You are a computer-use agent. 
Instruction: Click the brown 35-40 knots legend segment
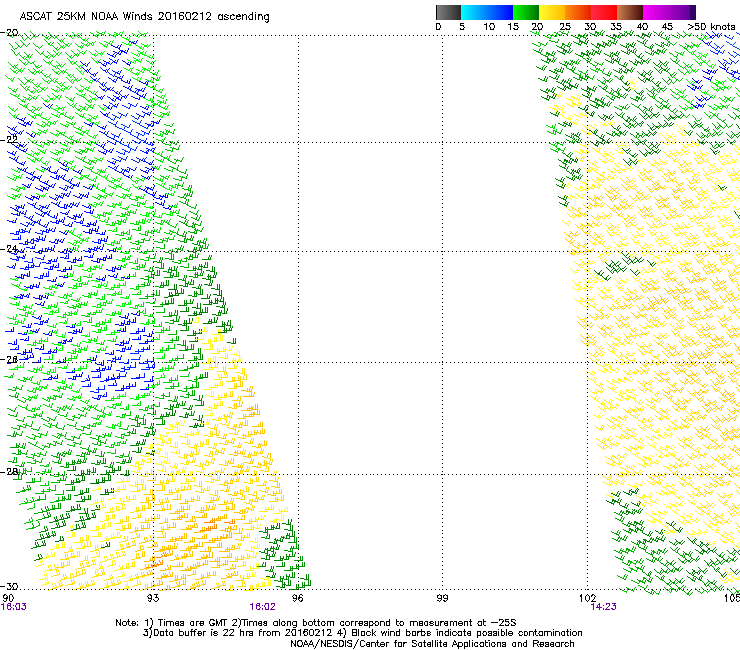[630, 12]
